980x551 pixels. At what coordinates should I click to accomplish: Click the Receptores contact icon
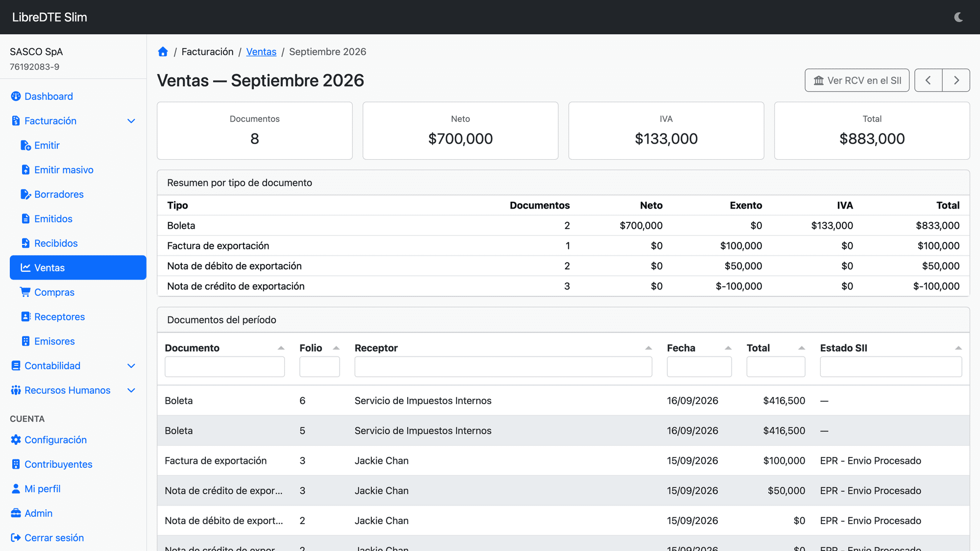pyautogui.click(x=25, y=317)
